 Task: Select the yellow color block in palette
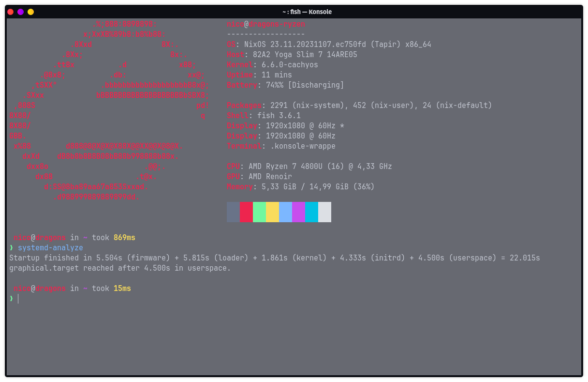tap(272, 212)
